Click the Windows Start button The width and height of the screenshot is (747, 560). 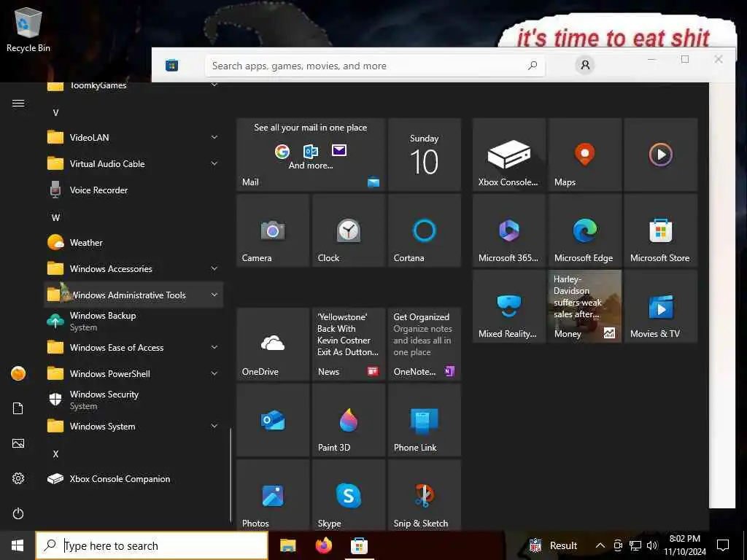pyautogui.click(x=18, y=545)
